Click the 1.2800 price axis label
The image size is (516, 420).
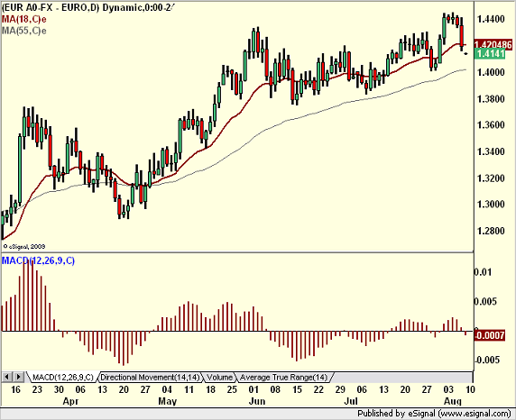(x=491, y=231)
